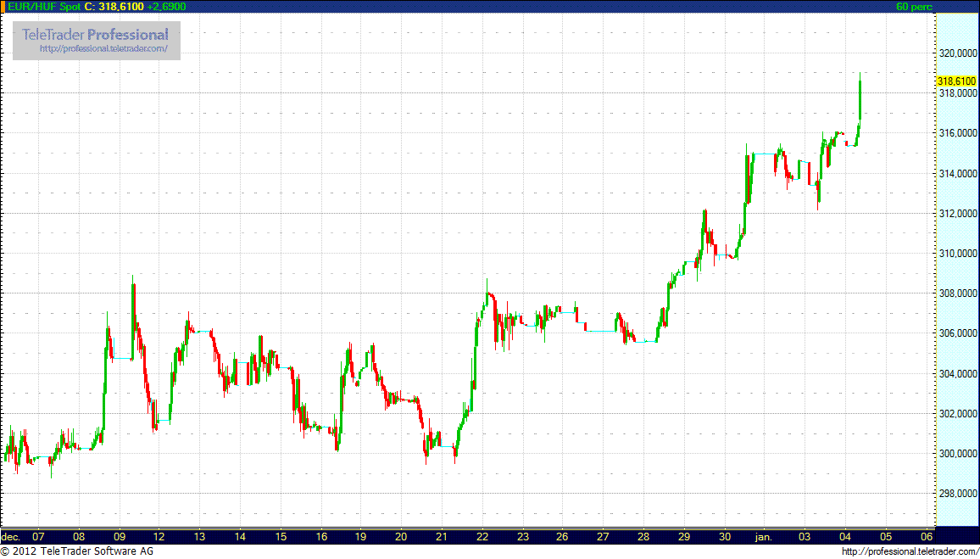Click the 15 date label on the time axis
The image size is (980, 559).
pyautogui.click(x=281, y=536)
